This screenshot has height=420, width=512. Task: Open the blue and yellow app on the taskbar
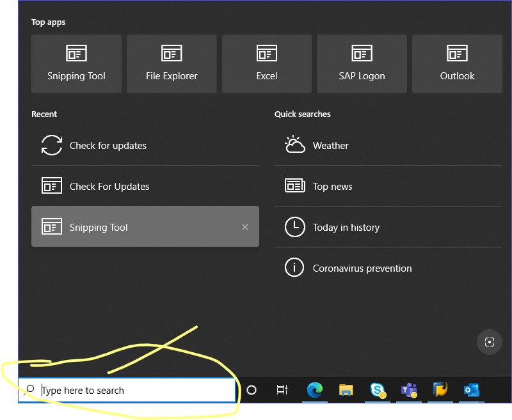click(440, 390)
